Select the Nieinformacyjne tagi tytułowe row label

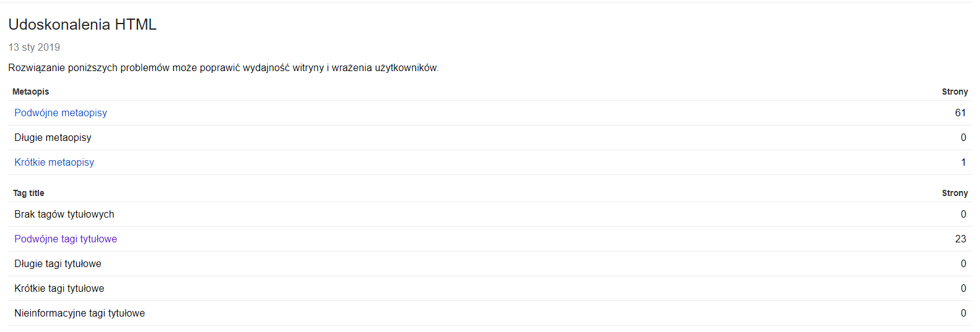[x=80, y=313]
